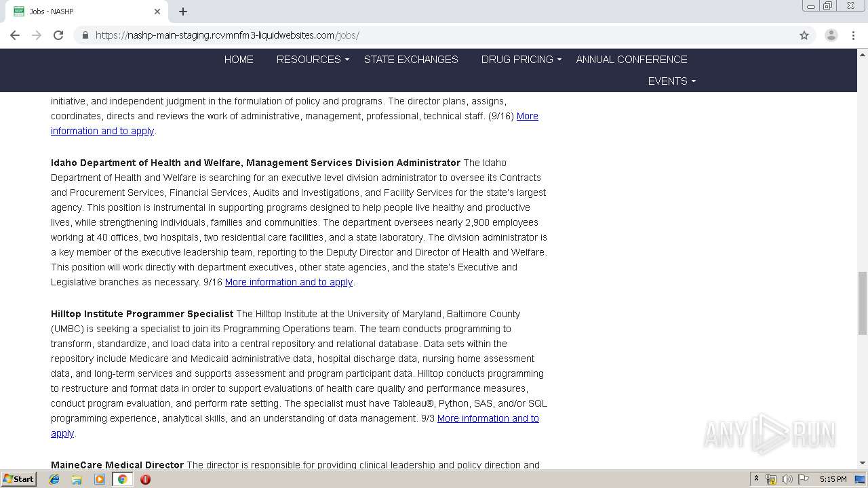Image resolution: width=868 pixels, height=488 pixels.
Task: Click the taskbar clock showing 5:15 PM
Action: click(x=833, y=479)
